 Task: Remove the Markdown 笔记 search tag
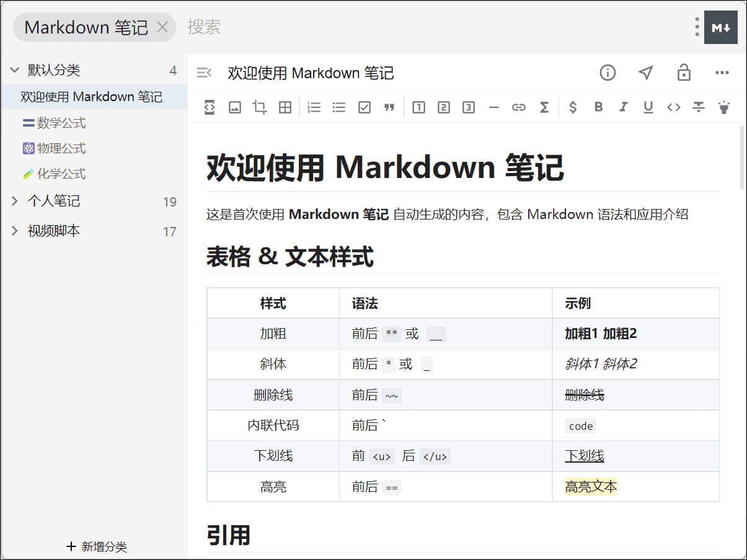162,27
